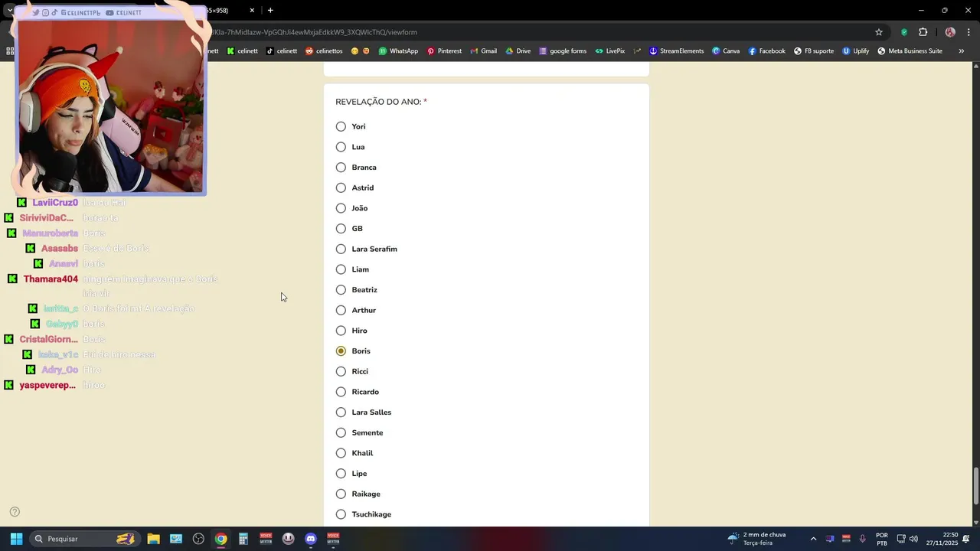Viewport: 980px width, 551px height.
Task: Open the Uplify bookmark
Action: click(x=856, y=51)
